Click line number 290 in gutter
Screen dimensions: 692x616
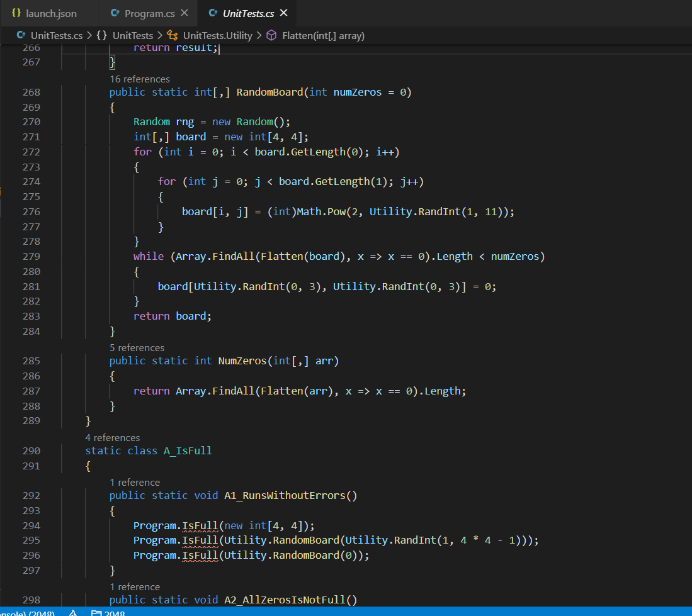click(x=31, y=451)
